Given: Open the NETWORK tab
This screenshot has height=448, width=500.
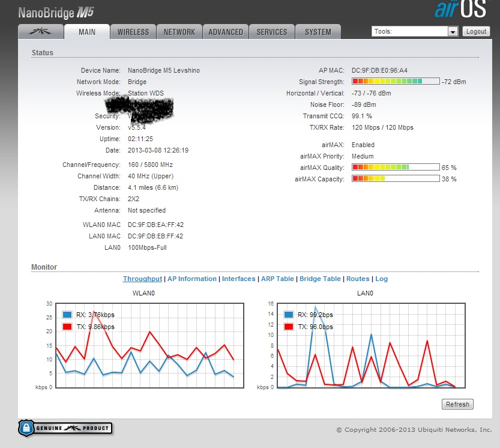Looking at the screenshot, I should (x=179, y=32).
